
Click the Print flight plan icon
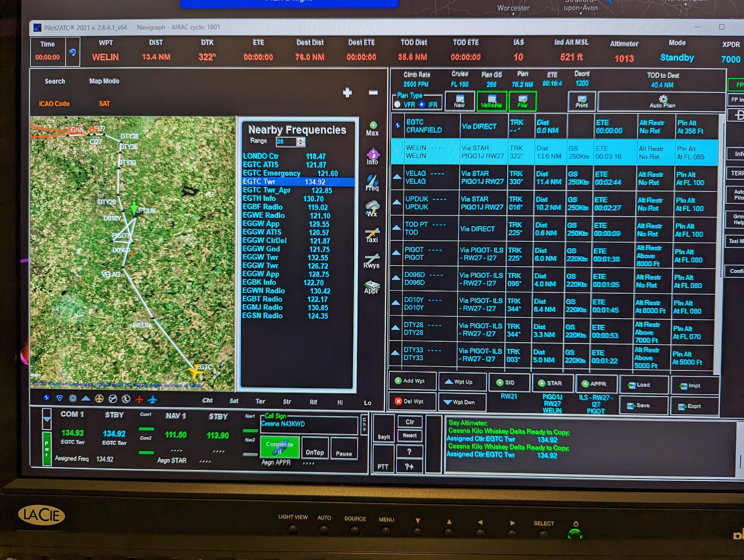tap(581, 102)
